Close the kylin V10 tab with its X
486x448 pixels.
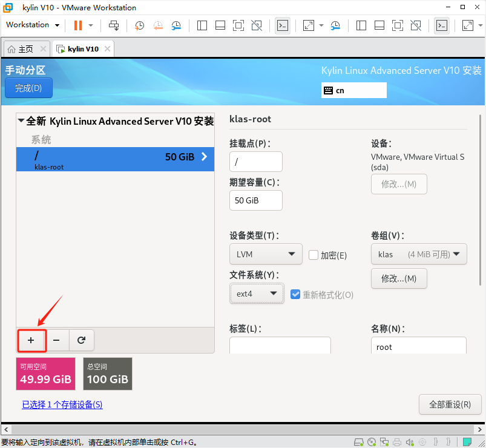(107, 48)
